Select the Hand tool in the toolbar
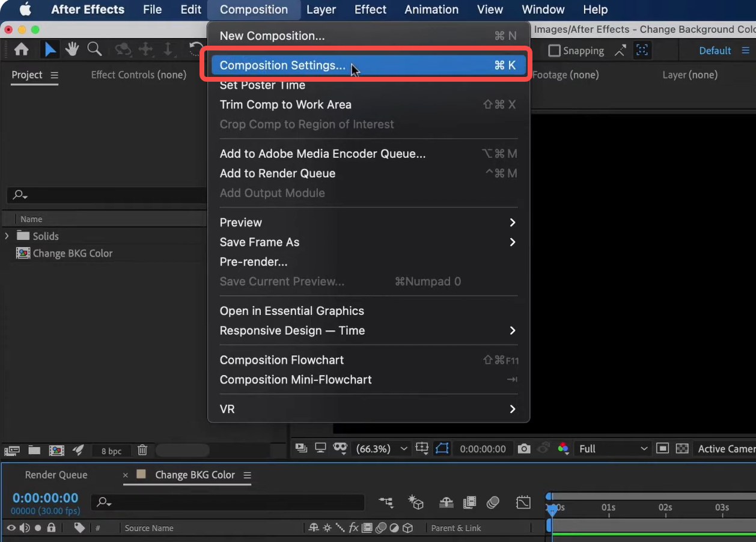This screenshot has width=756, height=542. (72, 49)
